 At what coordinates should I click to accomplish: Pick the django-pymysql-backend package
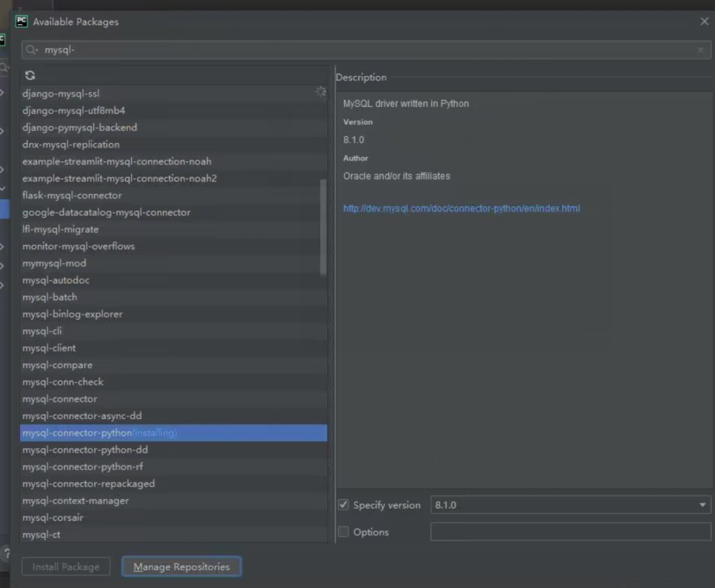click(x=79, y=127)
